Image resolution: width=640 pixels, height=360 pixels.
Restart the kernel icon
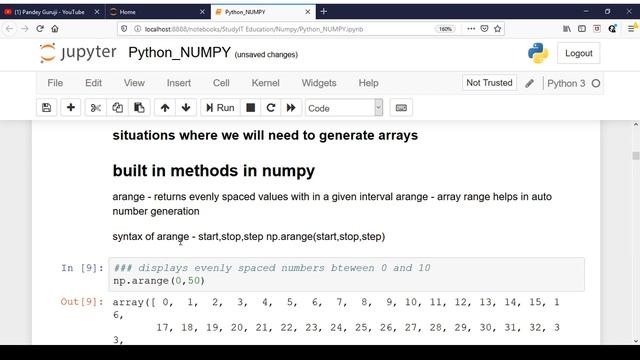pyautogui.click(x=271, y=108)
